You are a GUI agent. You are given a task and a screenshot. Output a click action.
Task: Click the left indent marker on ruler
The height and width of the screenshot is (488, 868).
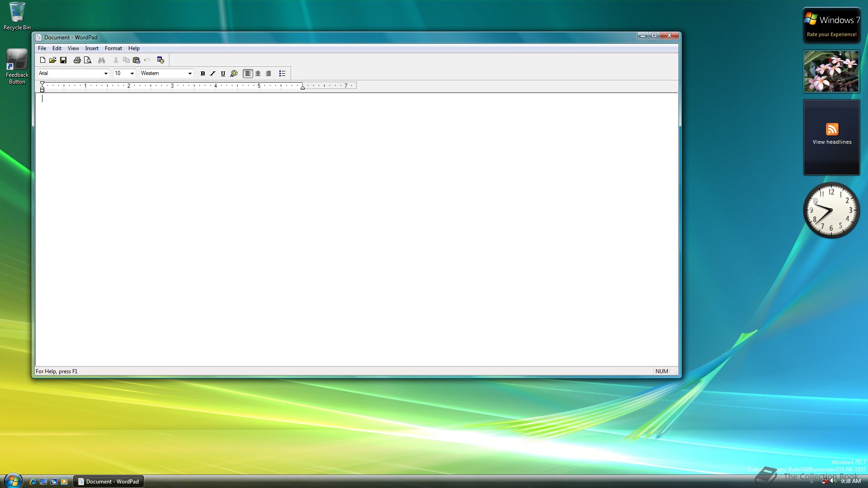click(42, 89)
